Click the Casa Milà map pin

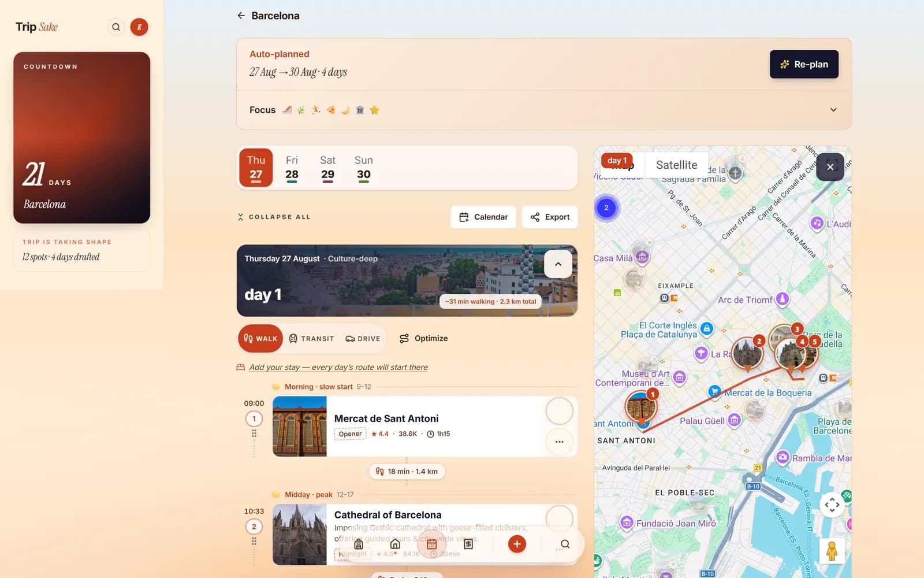point(642,257)
